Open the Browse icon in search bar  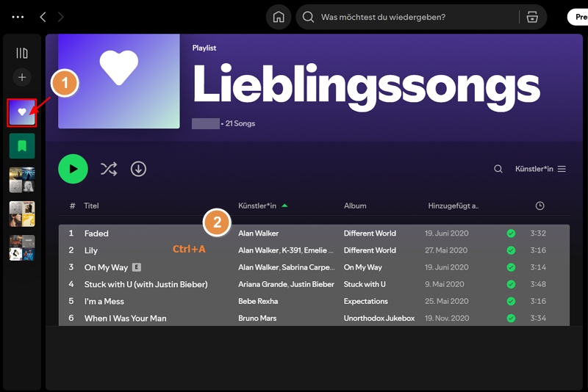point(532,17)
